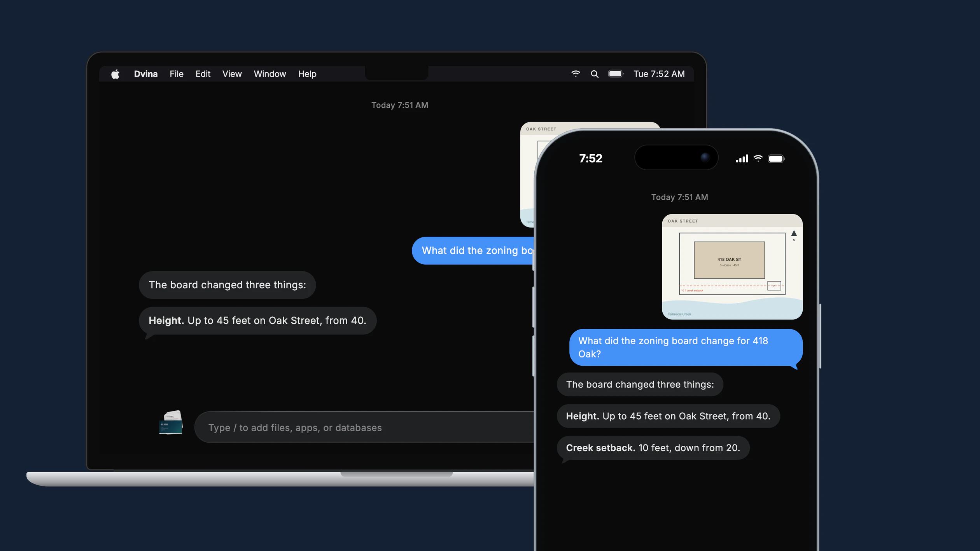Open Spotlight search in the menu bar
This screenshot has height=551, width=980.
[x=595, y=74]
